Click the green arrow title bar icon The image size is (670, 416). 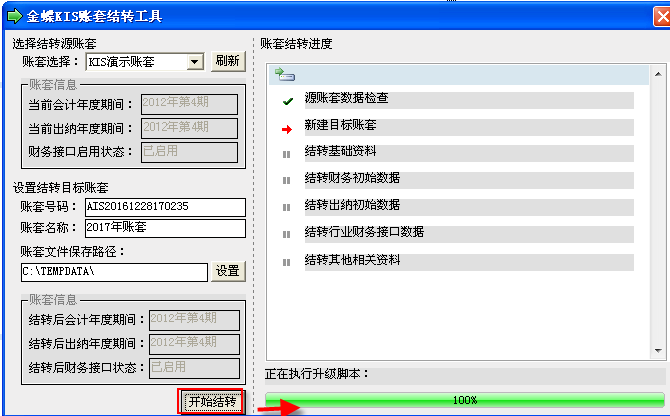tap(15, 16)
